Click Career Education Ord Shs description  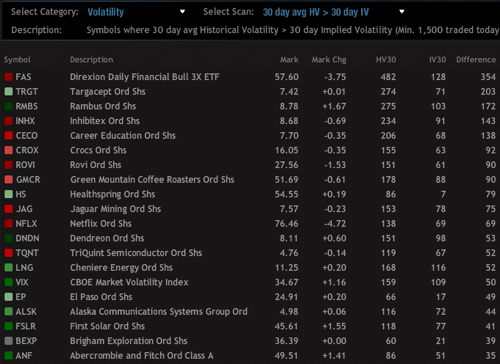pos(123,136)
